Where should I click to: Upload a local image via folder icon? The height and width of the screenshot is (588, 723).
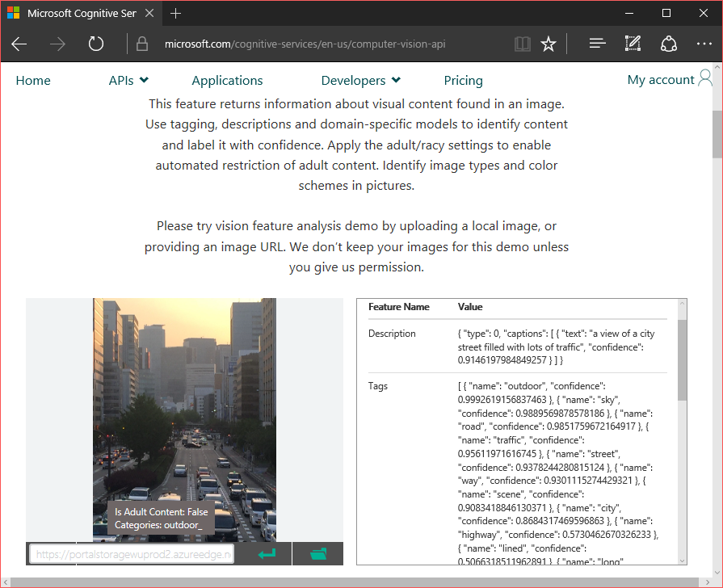tap(318, 554)
